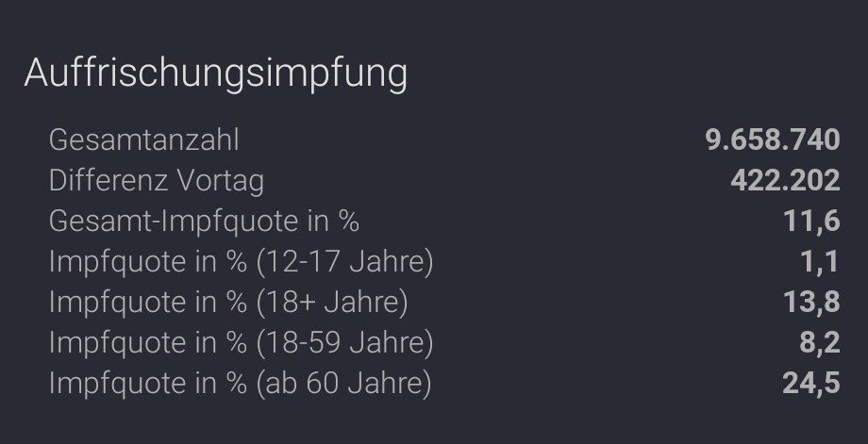Click the 13,8 value for 18+ Jahre
The width and height of the screenshot is (868, 444).
811,303
